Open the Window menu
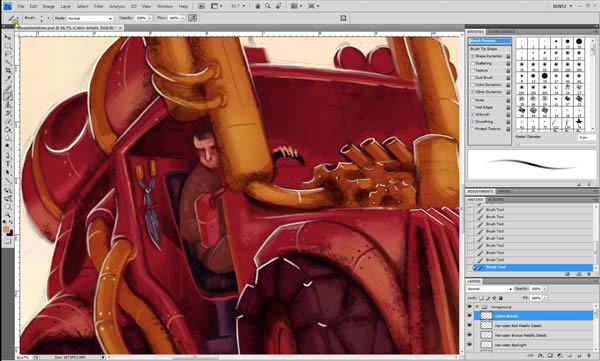This screenshot has height=361, width=600. click(x=165, y=6)
